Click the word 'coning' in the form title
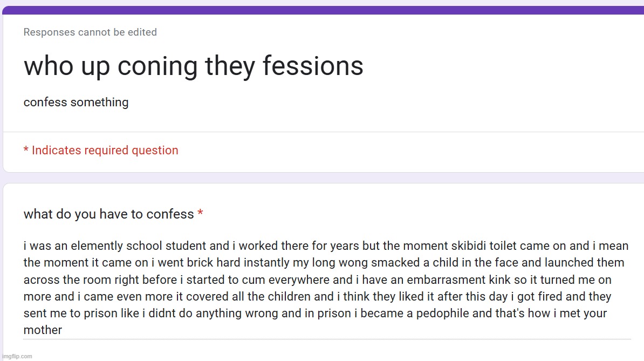The image size is (644, 361). 157,67
